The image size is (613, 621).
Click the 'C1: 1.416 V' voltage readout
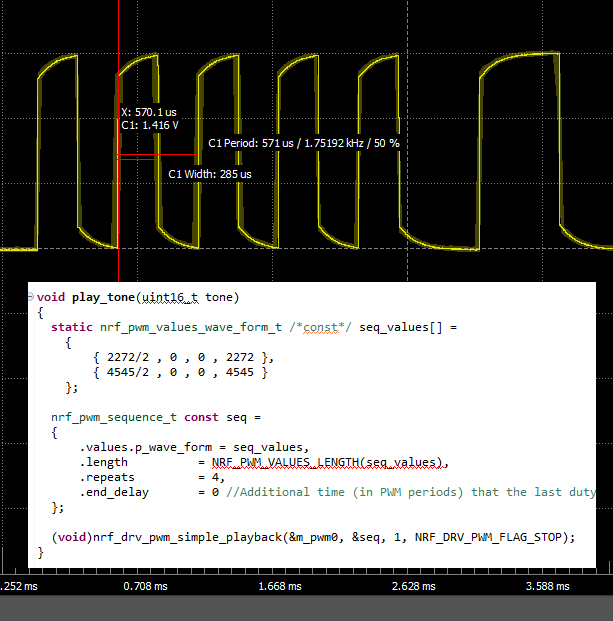point(150,125)
